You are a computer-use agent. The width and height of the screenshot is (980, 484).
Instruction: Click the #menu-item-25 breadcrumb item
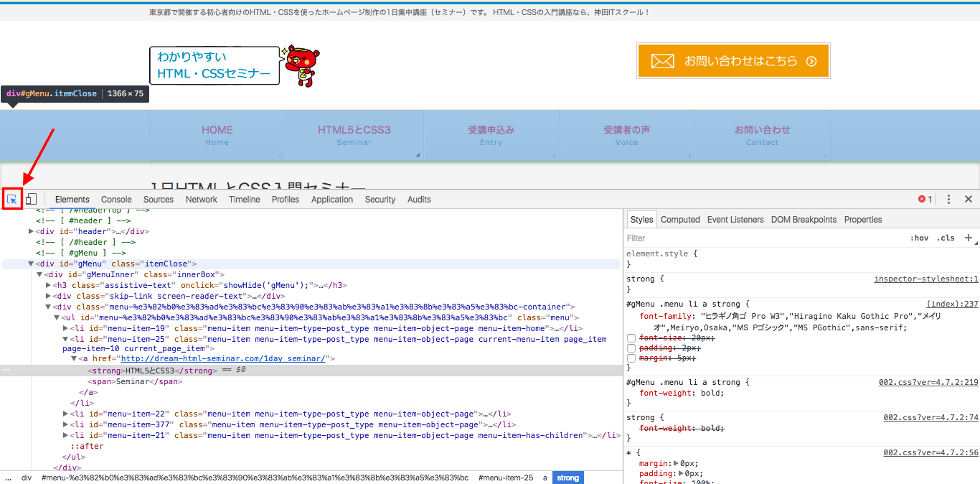point(506,478)
